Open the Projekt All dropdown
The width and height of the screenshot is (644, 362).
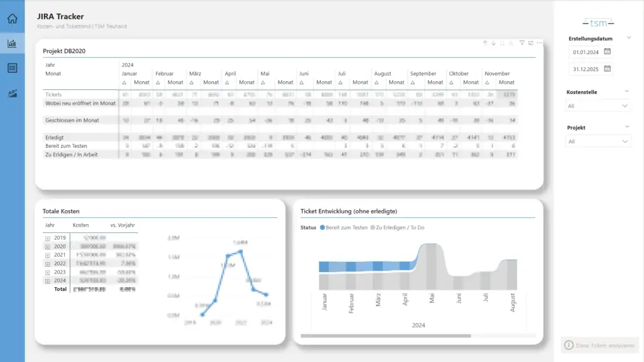(x=597, y=142)
